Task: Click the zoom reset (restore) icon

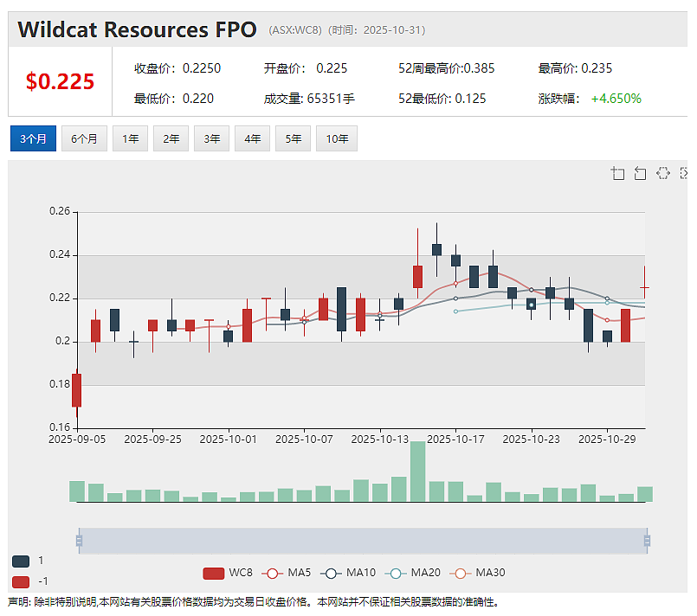Action: 640,173
